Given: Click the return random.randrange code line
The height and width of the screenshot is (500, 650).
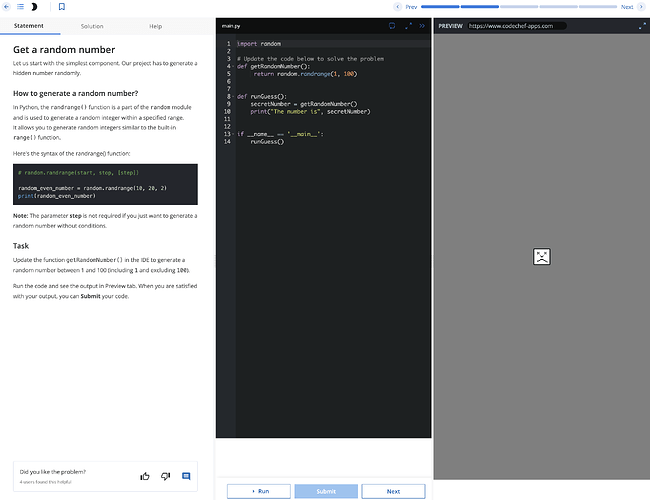Looking at the screenshot, I should 305,74.
